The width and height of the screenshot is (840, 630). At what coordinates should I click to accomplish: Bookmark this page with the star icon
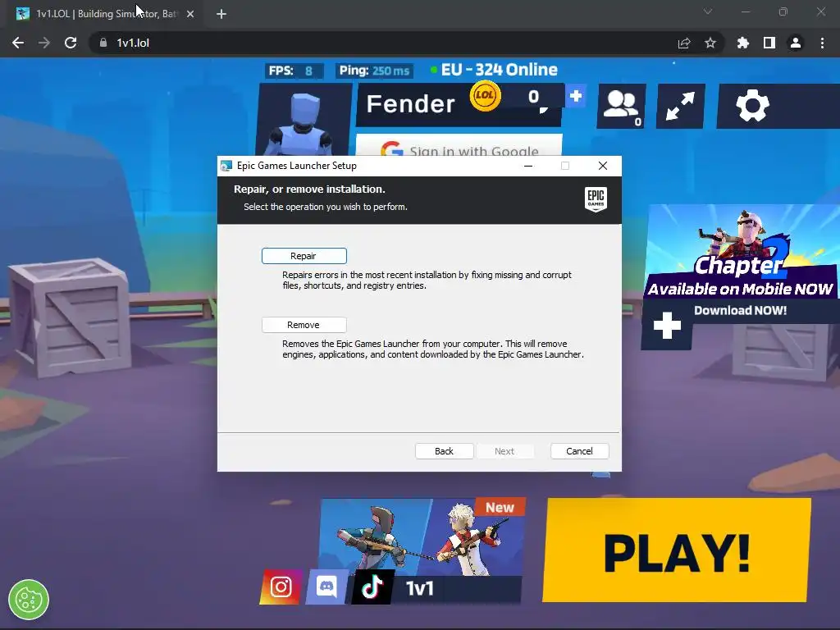click(x=710, y=43)
